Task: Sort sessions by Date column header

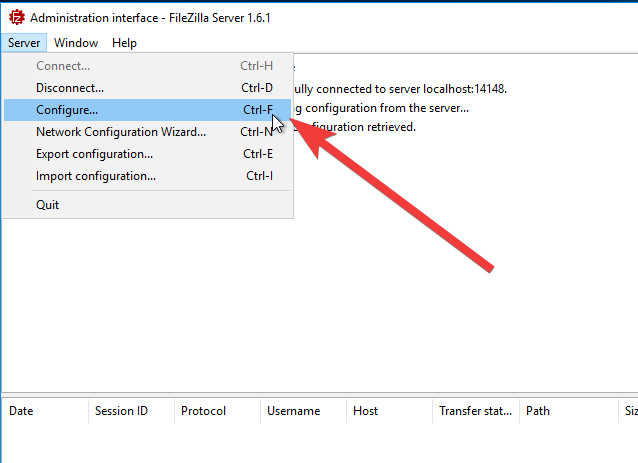Action: [x=22, y=411]
